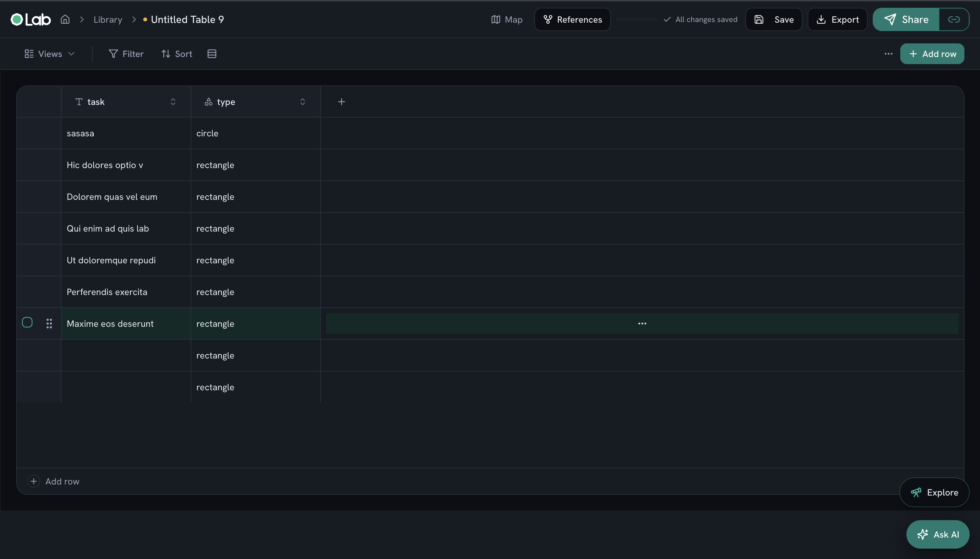The width and height of the screenshot is (980, 559).
Task: Open Library breadcrumb link
Action: pos(108,19)
